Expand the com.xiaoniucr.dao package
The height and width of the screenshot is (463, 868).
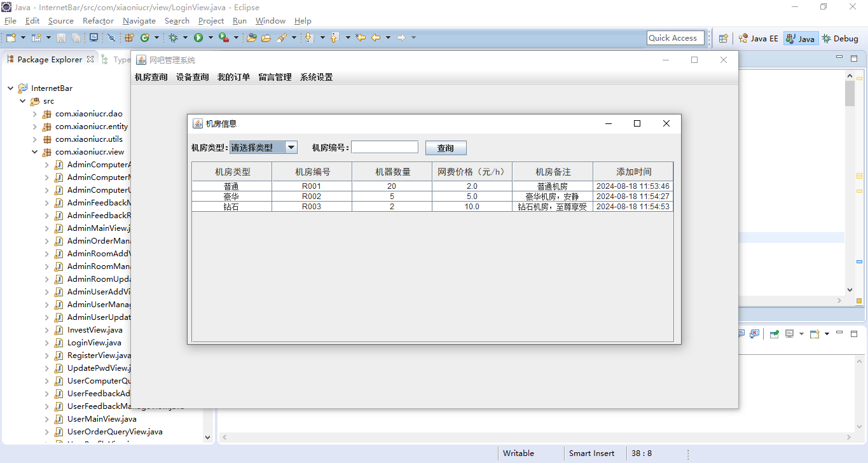tap(34, 114)
